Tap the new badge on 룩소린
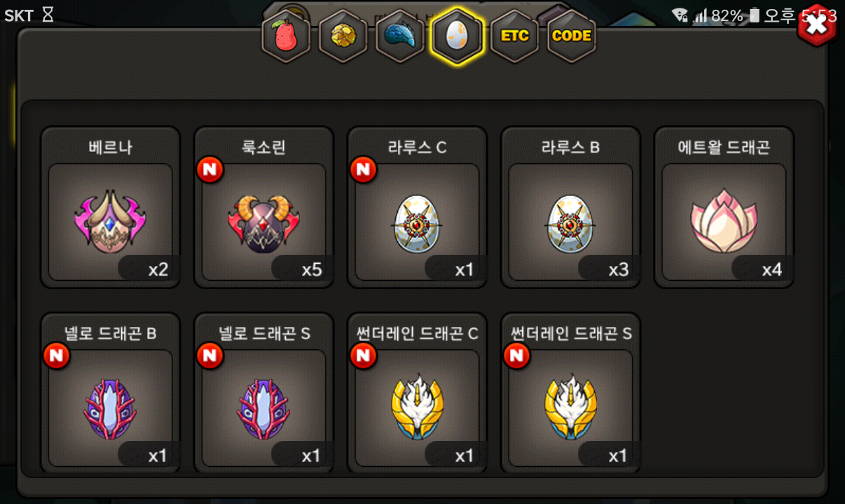This screenshot has height=504, width=845. [x=210, y=170]
